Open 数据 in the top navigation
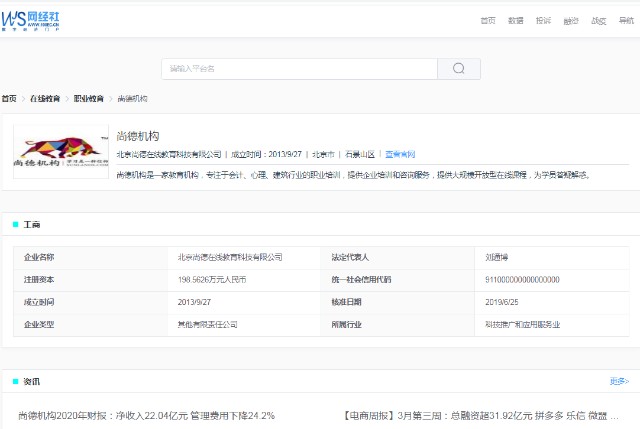 516,20
